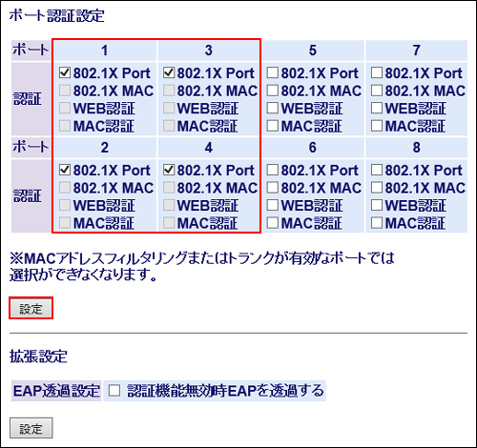This screenshot has width=477, height=448.
Task: Toggle 認証機能無効時EAPを透過する checkbox
Action: point(114,391)
